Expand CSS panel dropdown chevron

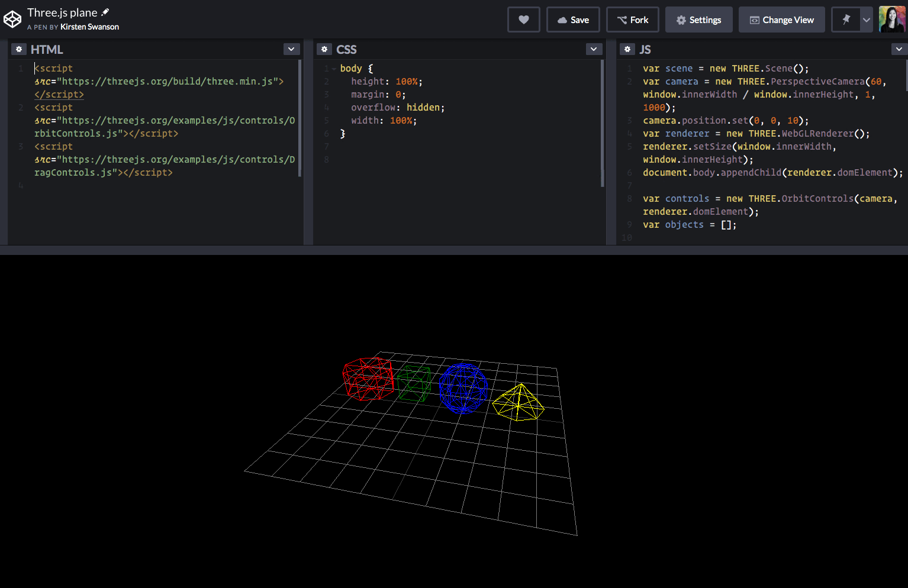pyautogui.click(x=594, y=49)
